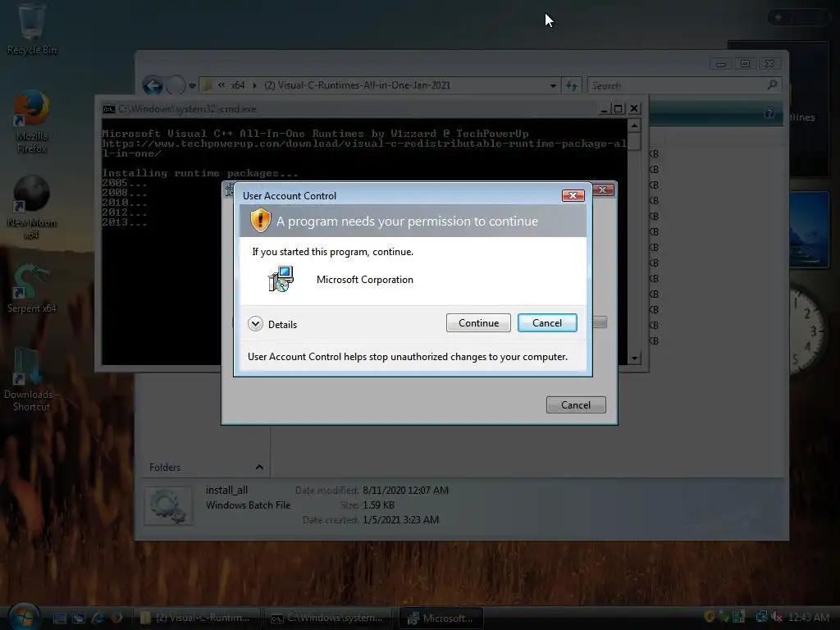Click the UAC security shield icon

click(x=260, y=220)
